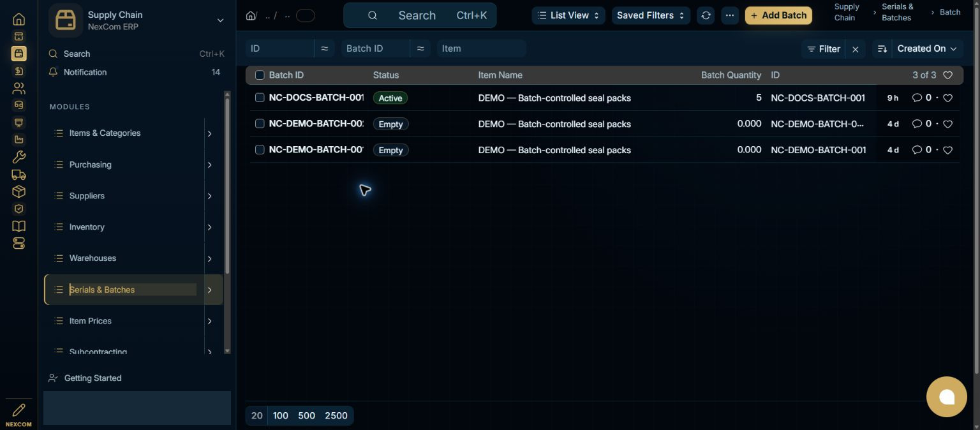Open the presentation board icon in rail
Viewport: 980px width, 430px height.
[x=19, y=122]
